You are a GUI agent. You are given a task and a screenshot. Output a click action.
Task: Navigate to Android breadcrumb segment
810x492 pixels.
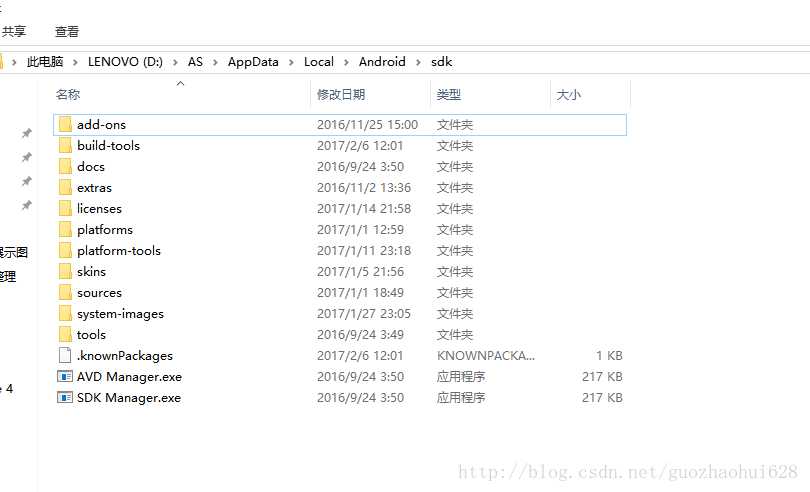tap(382, 62)
